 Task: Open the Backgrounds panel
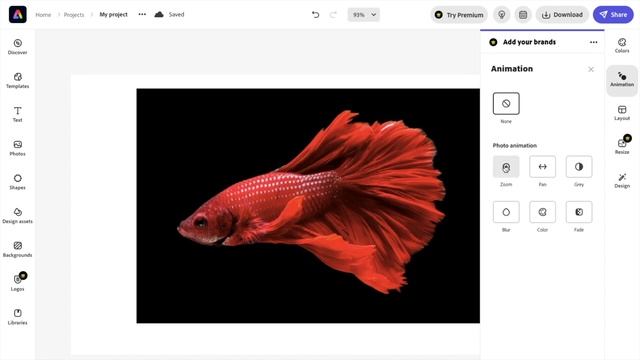[x=18, y=250]
